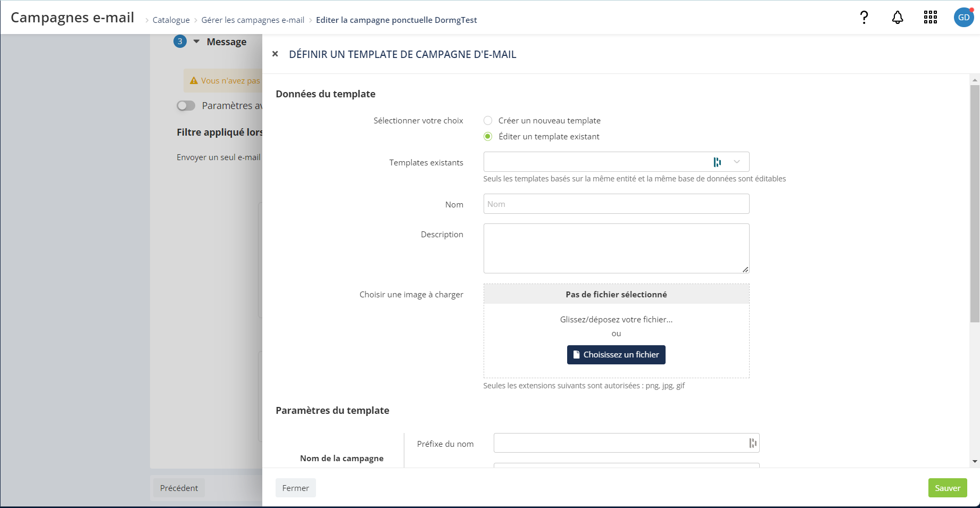Expand the Templates existants dropdown arrow

pos(737,162)
